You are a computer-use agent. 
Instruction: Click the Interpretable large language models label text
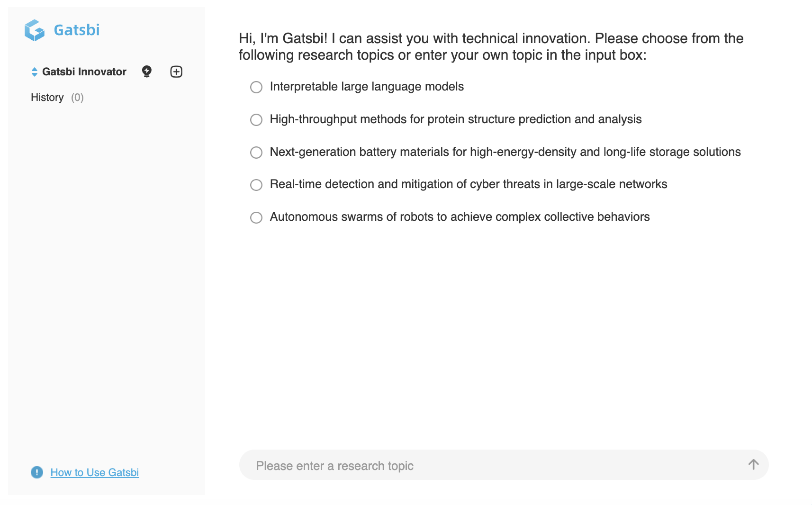tap(367, 87)
